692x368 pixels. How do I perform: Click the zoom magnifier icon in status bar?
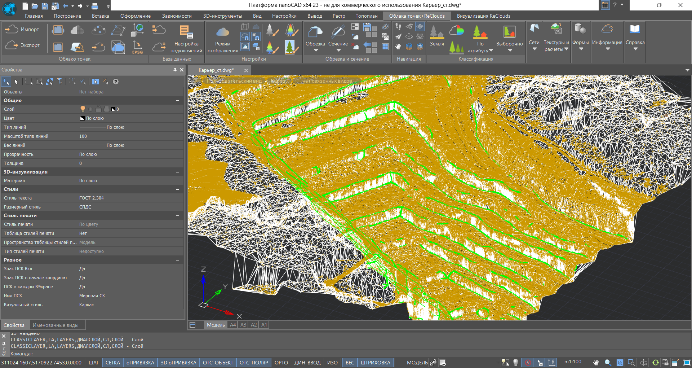click(x=608, y=363)
